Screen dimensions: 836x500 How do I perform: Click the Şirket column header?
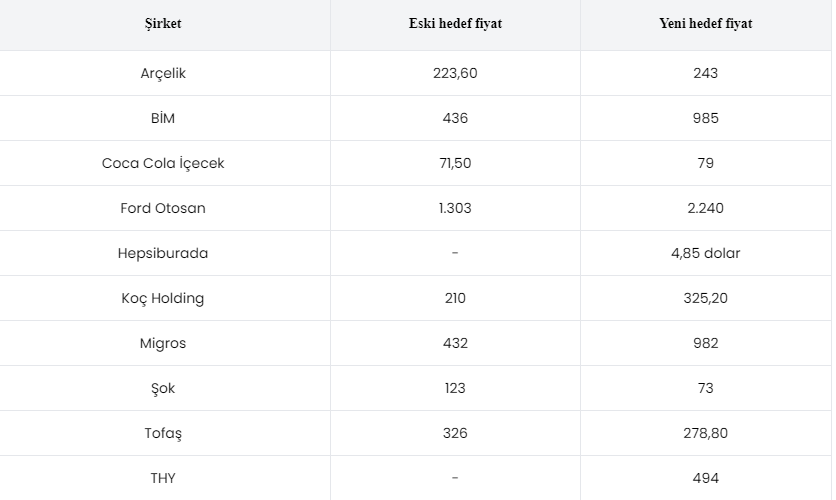(163, 23)
